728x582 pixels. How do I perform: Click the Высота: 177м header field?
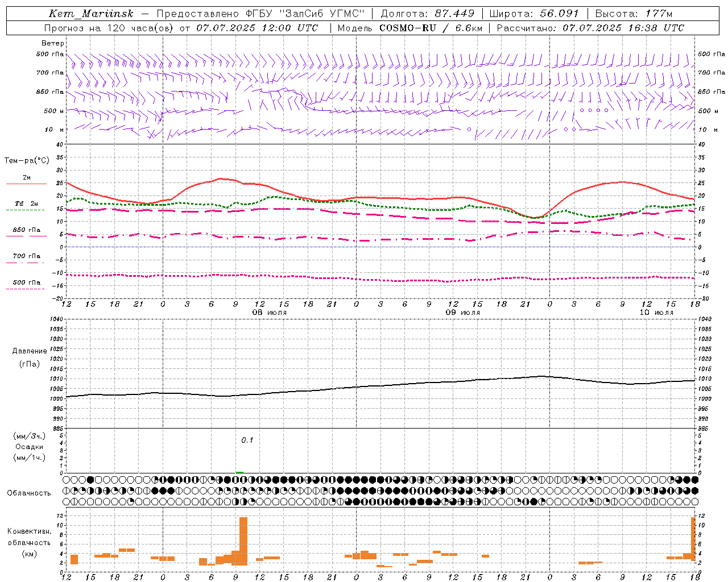634,14
